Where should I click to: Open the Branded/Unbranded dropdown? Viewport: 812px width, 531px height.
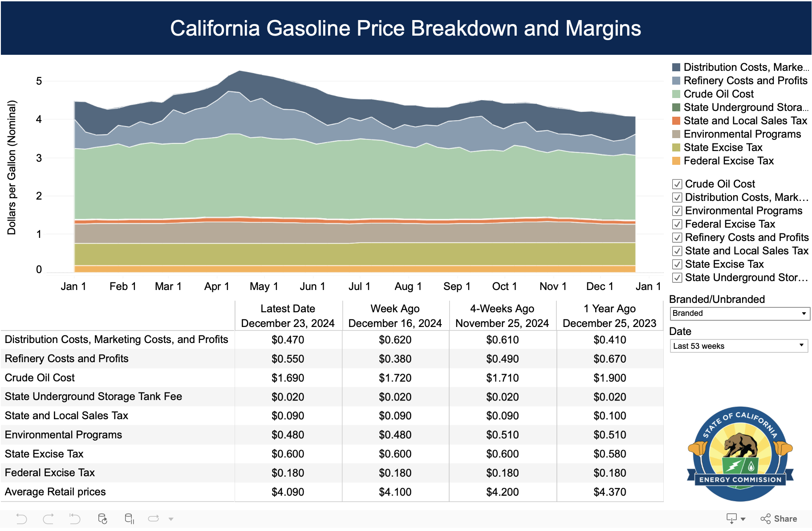pos(739,314)
